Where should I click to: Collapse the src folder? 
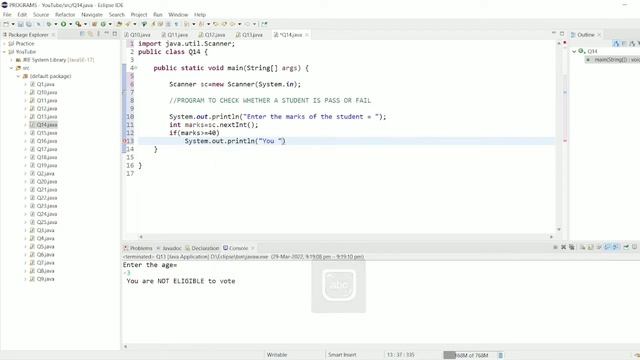tap(11, 68)
